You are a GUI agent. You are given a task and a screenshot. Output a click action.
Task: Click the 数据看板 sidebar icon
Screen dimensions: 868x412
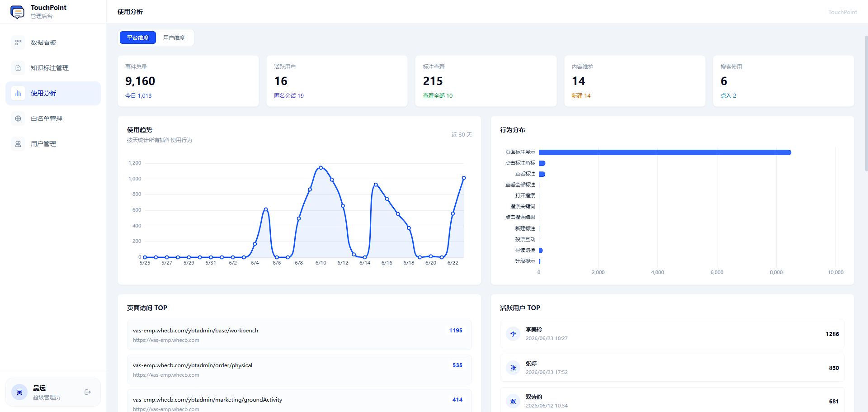pos(18,43)
